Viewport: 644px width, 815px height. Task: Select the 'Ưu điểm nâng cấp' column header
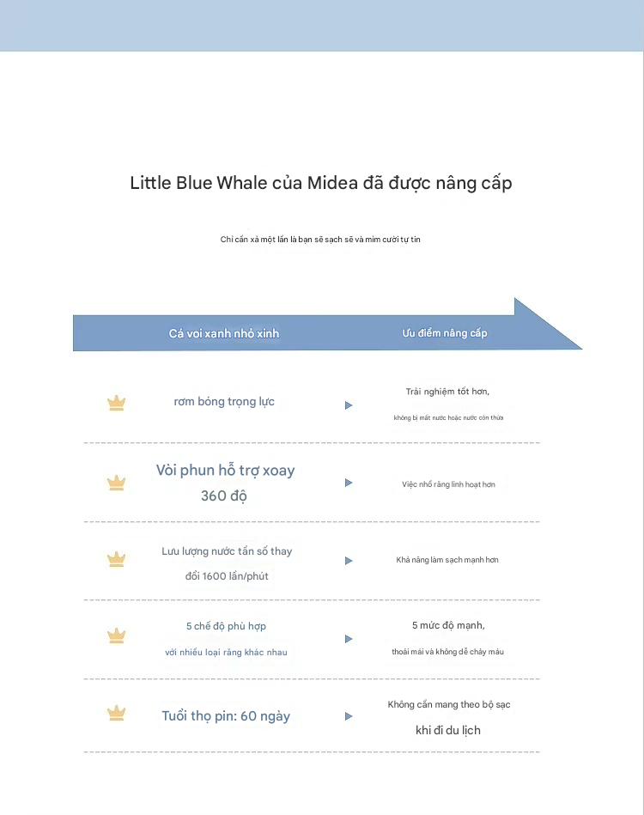[445, 333]
